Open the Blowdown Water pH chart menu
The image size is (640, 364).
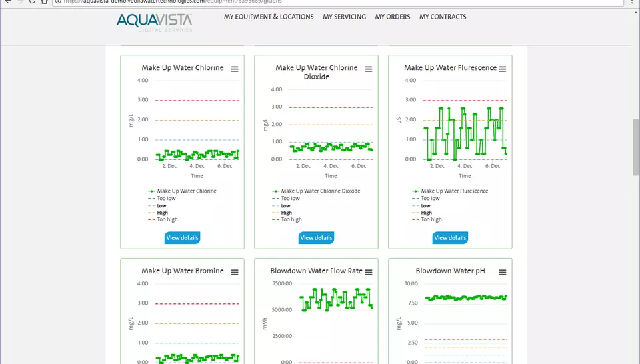(503, 272)
